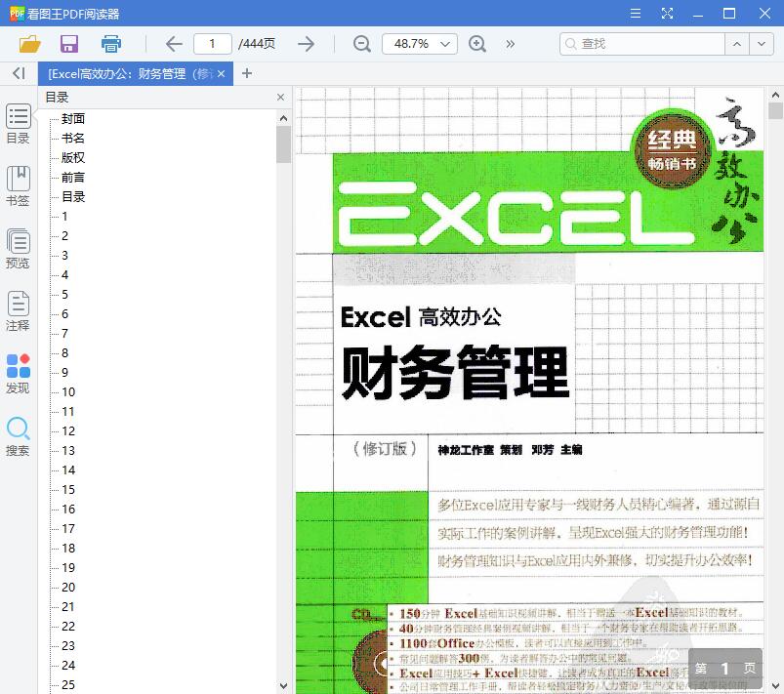Zoom out using the magnifier icon
Viewport: 784px width, 694px height.
tap(361, 44)
